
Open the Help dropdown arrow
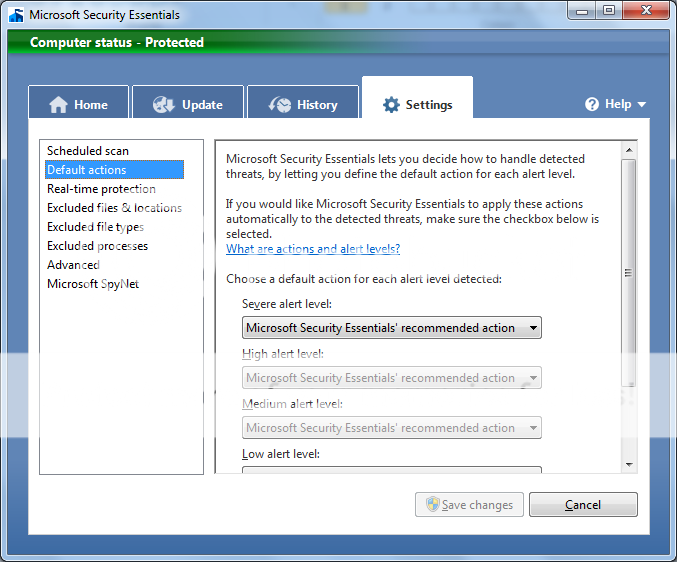642,104
